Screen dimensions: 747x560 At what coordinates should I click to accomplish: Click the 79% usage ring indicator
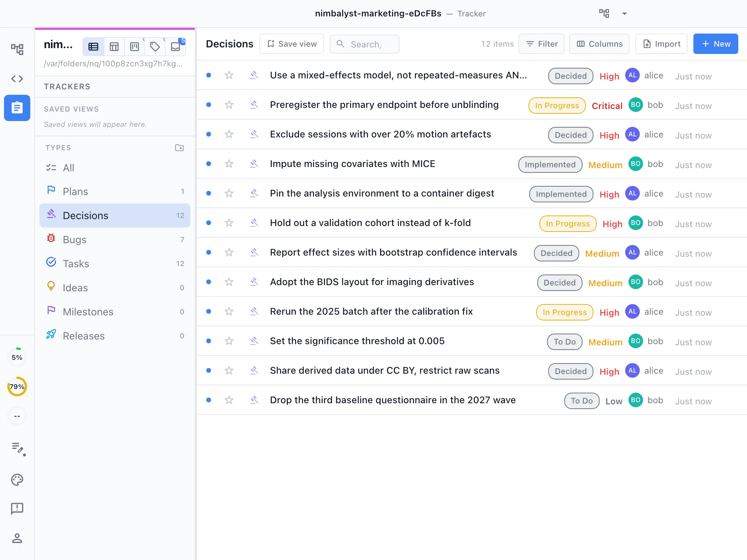pos(17,386)
